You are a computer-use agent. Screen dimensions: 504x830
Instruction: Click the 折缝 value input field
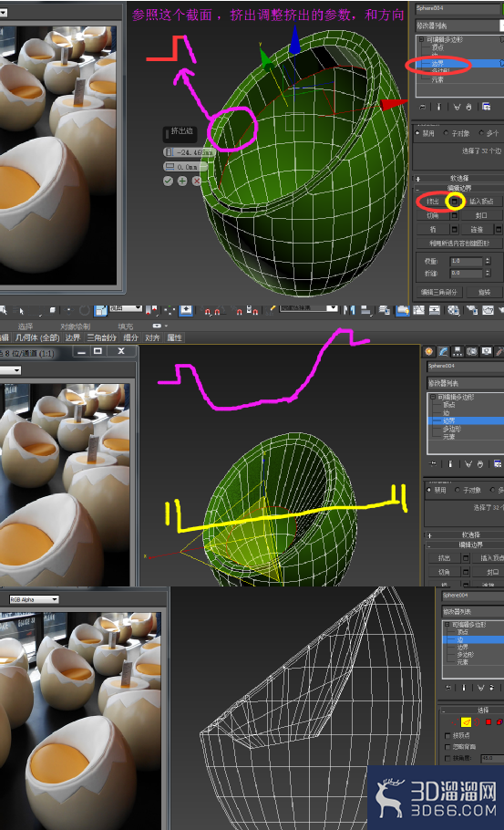[467, 273]
